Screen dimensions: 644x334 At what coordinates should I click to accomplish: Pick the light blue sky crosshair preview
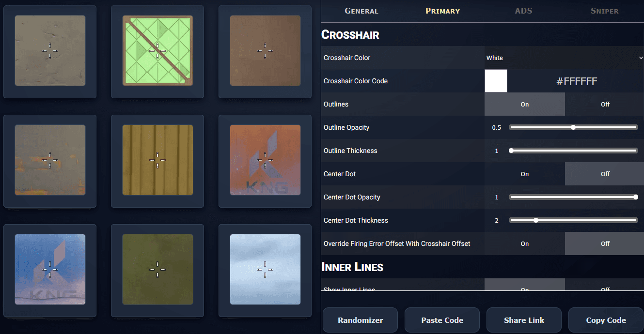point(265,269)
